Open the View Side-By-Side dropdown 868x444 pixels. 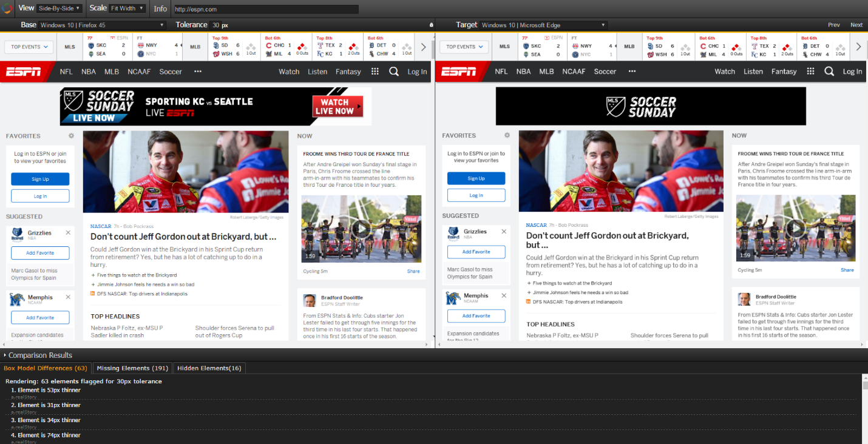(x=59, y=8)
